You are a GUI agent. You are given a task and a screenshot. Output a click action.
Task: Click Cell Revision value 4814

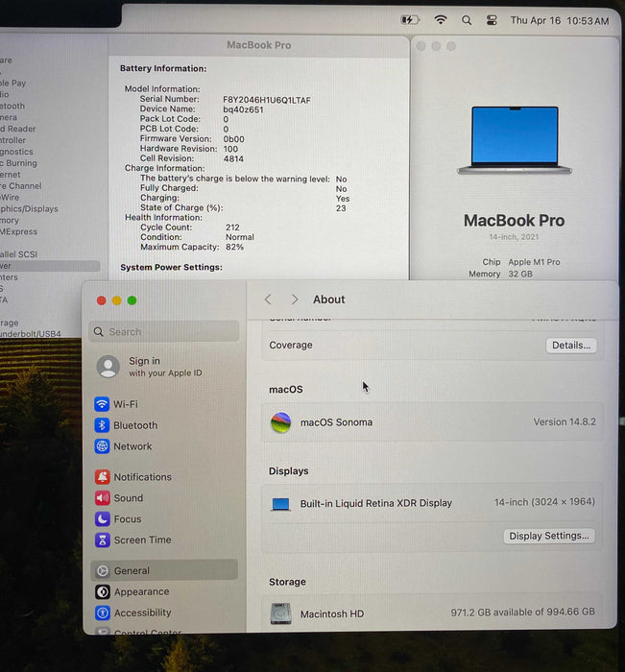[233, 158]
